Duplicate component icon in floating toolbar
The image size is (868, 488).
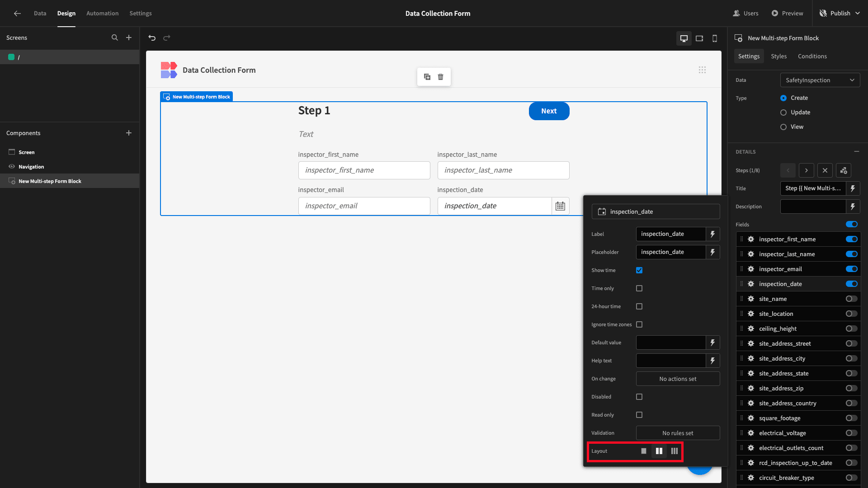tap(427, 77)
